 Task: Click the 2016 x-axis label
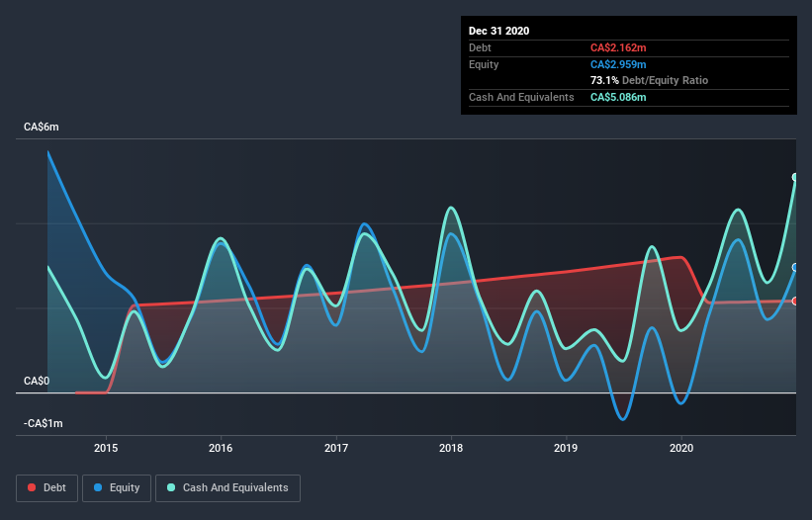click(221, 448)
